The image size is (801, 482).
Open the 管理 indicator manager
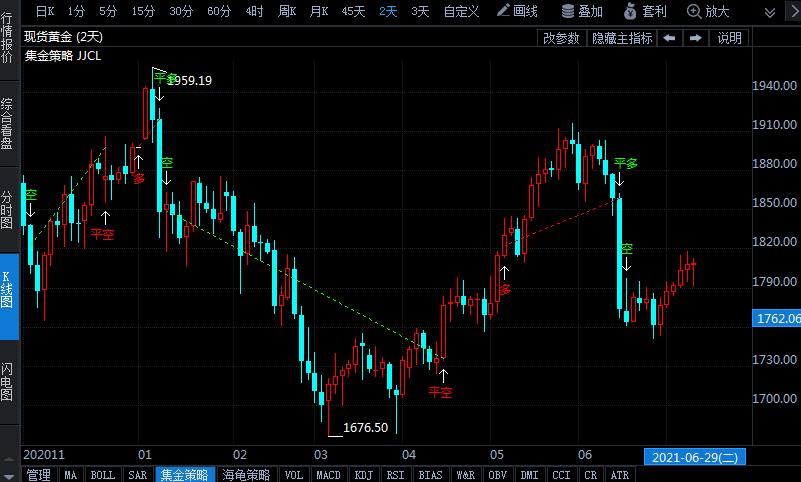pos(39,475)
